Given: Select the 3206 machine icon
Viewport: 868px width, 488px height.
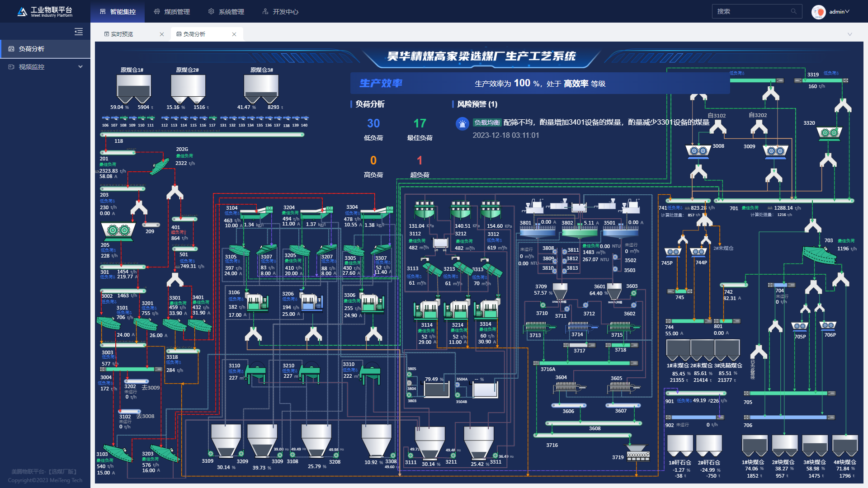Looking at the screenshot, I should click(311, 302).
